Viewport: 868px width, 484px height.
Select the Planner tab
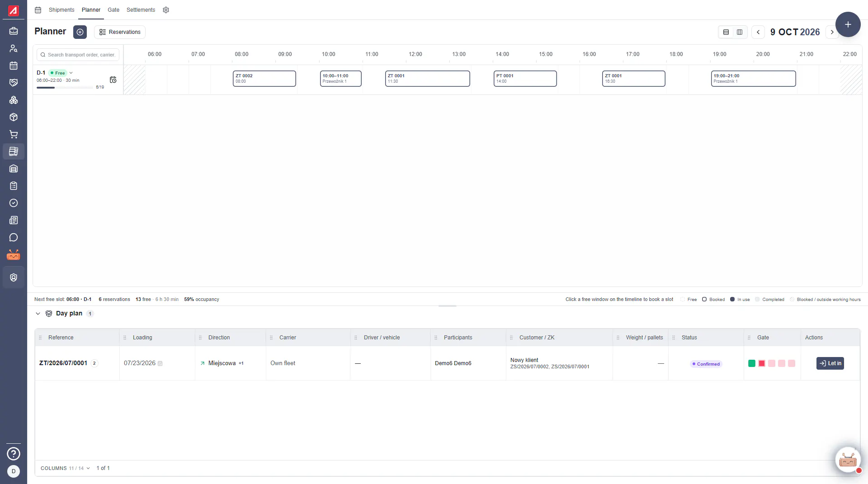tap(91, 10)
